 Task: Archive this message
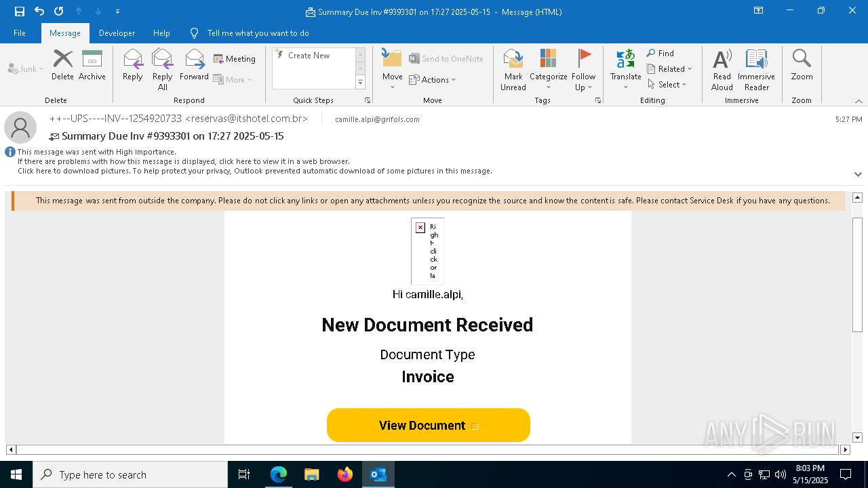92,66
